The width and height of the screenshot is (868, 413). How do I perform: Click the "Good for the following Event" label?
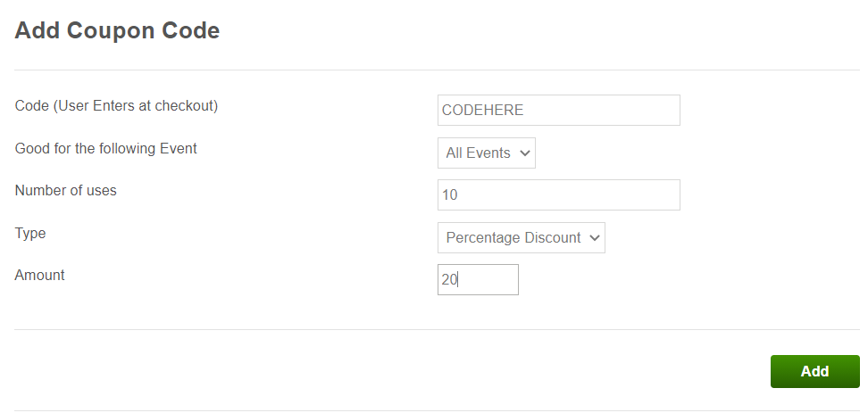106,148
